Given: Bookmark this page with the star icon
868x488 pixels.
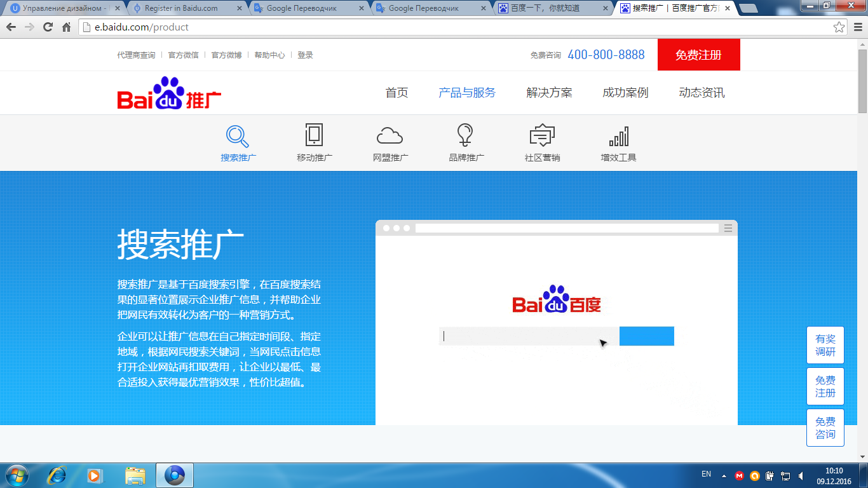Looking at the screenshot, I should pyautogui.click(x=839, y=27).
